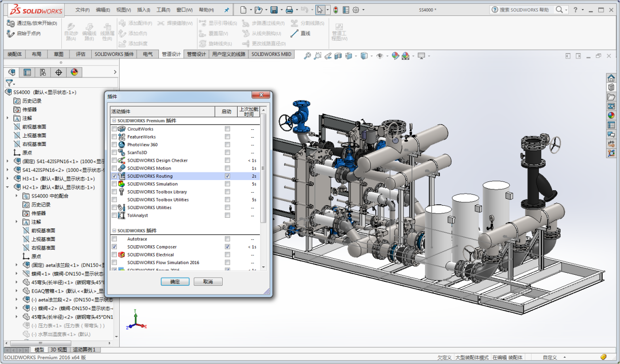620x364 pixels.
Task: Click the Rebuild traffic light icon
Action: tap(336, 10)
